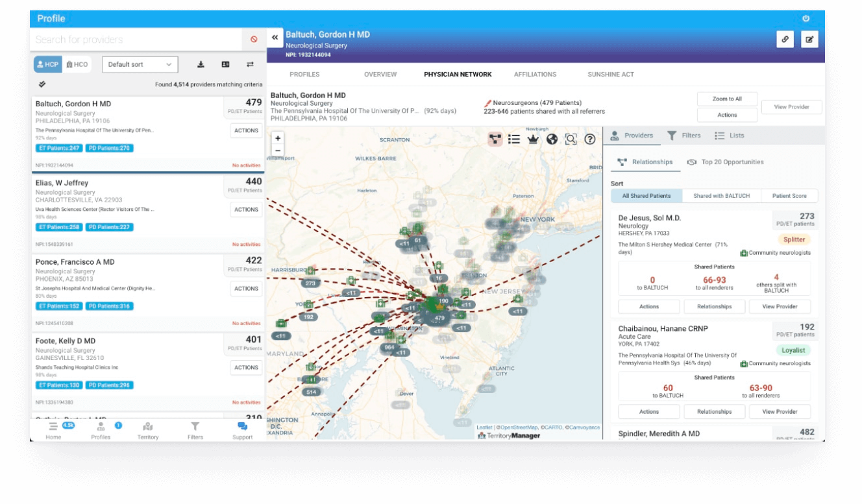Click the 514 cluster marker near Baltimore
862x504 pixels.
311,392
